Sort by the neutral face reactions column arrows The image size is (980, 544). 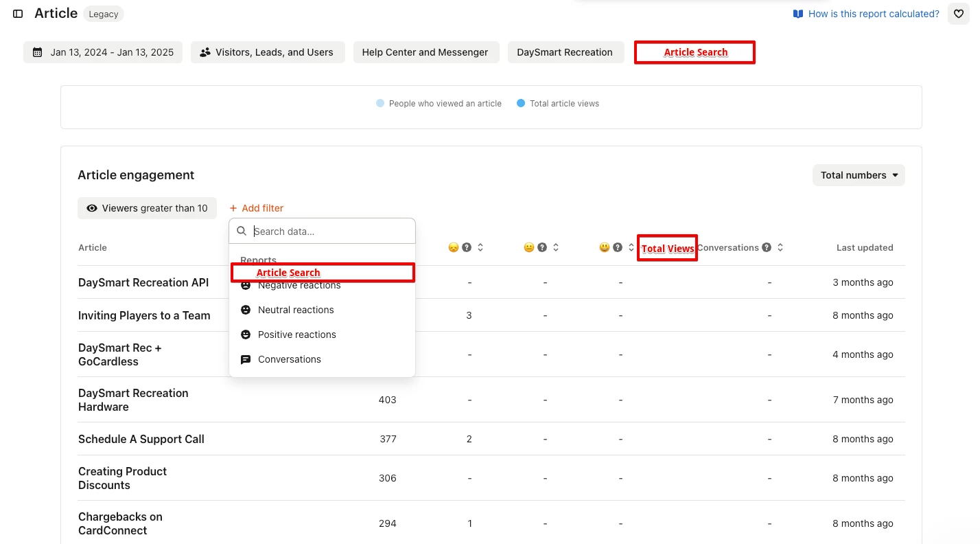(556, 247)
